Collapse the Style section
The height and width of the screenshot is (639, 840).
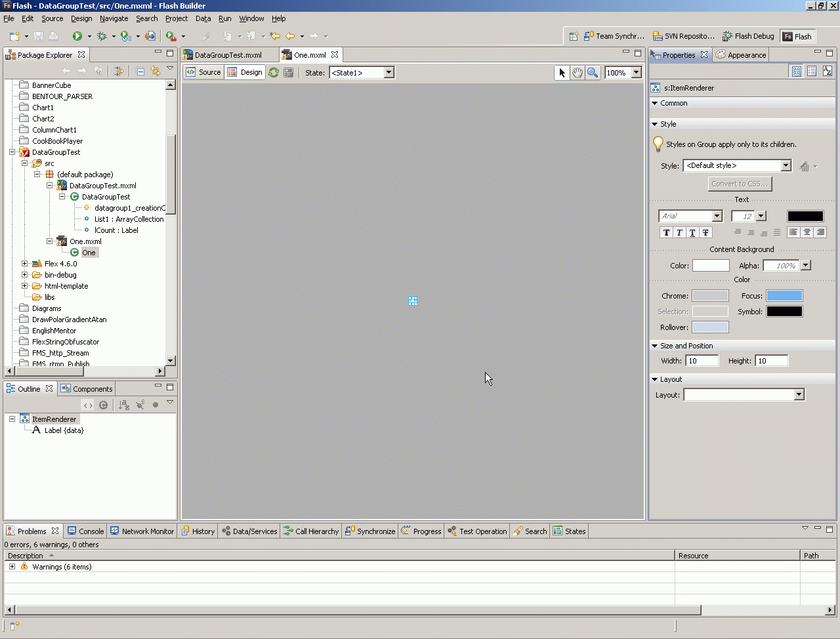[x=655, y=124]
